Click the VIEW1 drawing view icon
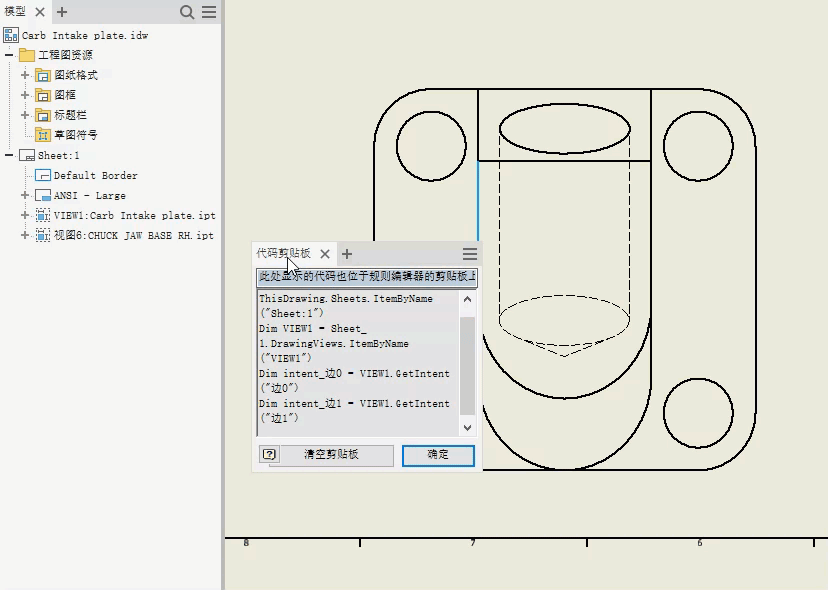 (x=43, y=216)
